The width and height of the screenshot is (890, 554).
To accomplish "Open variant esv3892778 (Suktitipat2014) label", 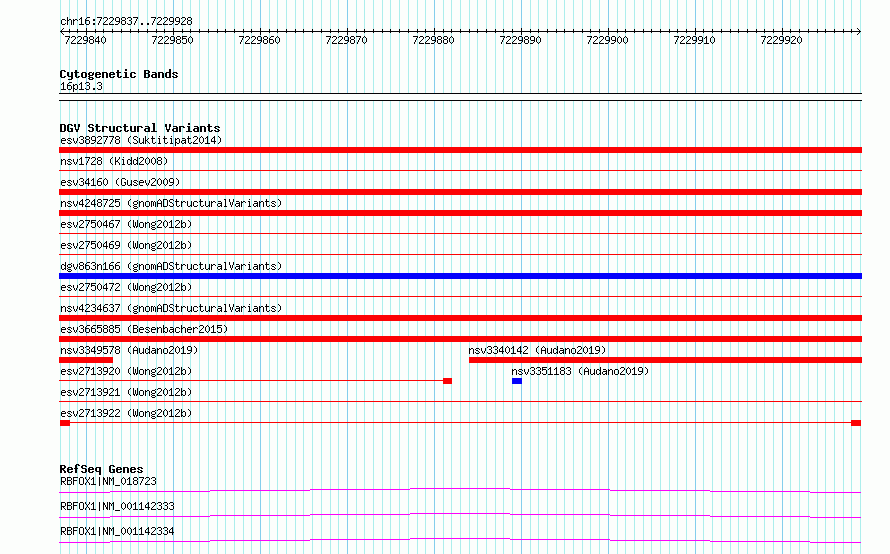I will [x=141, y=140].
